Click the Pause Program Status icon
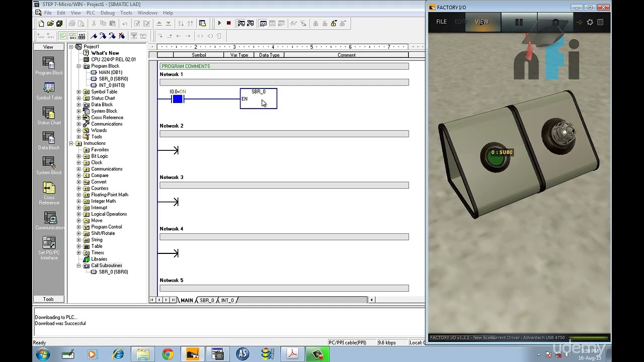 [250, 24]
